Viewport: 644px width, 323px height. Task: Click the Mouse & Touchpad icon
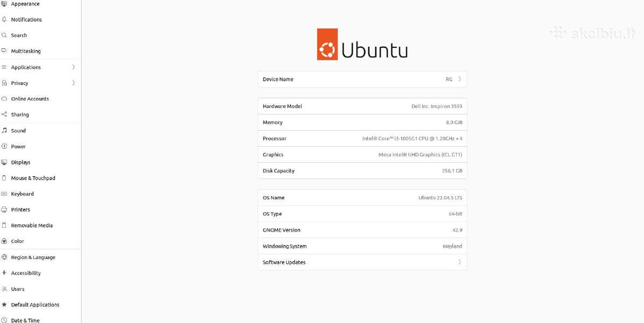[x=4, y=178]
